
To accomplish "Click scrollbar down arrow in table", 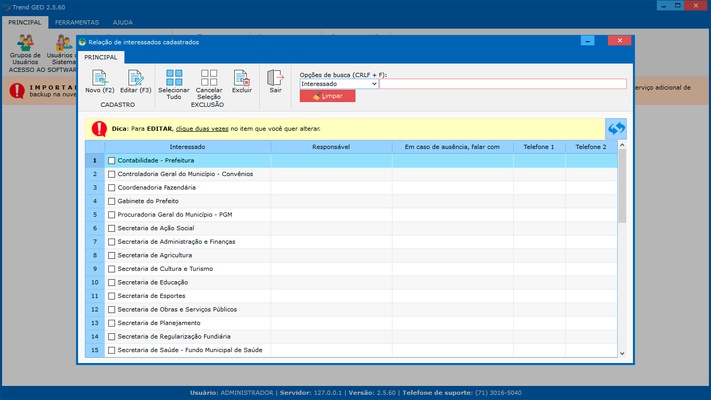I will [622, 353].
